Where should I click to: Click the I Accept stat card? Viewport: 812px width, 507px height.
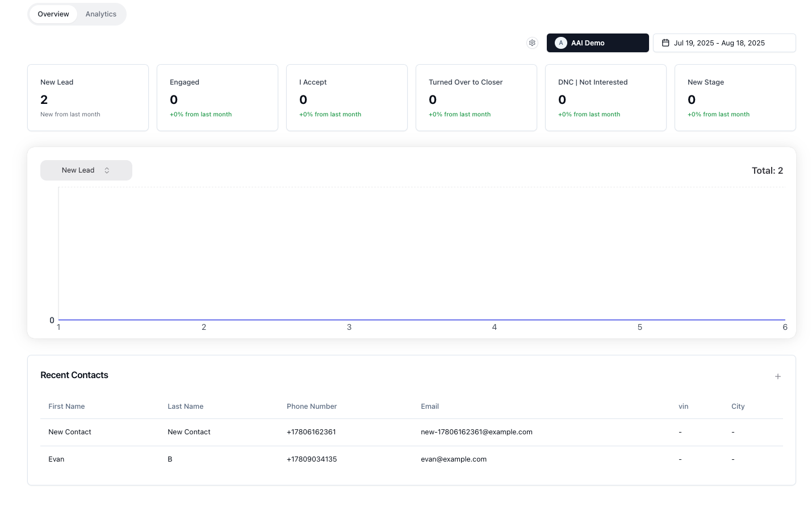[x=346, y=97]
